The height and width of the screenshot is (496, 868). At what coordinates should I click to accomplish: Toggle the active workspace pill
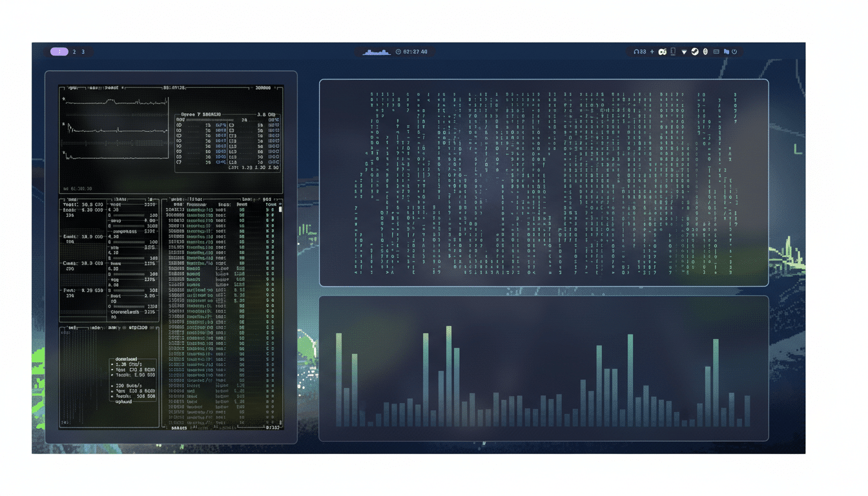point(60,52)
